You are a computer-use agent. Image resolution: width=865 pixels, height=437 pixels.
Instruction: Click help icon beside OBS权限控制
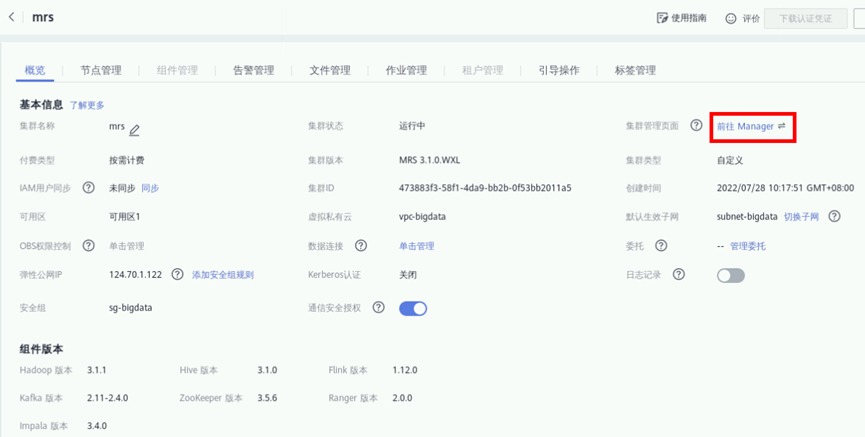88,245
